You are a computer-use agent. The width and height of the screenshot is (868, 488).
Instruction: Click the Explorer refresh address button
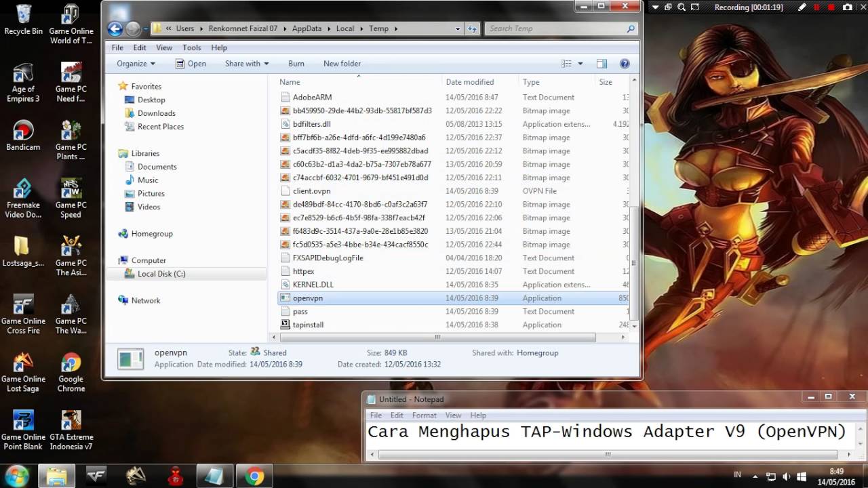pos(473,28)
